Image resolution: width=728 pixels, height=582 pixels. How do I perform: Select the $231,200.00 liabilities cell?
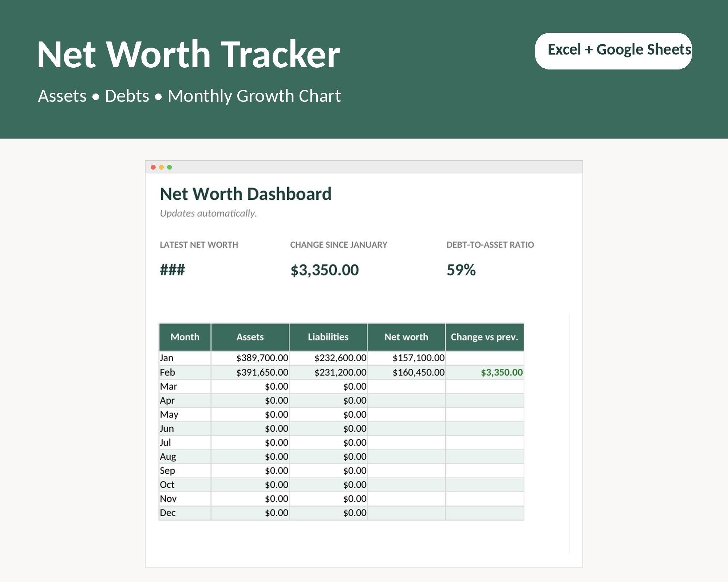coord(328,372)
